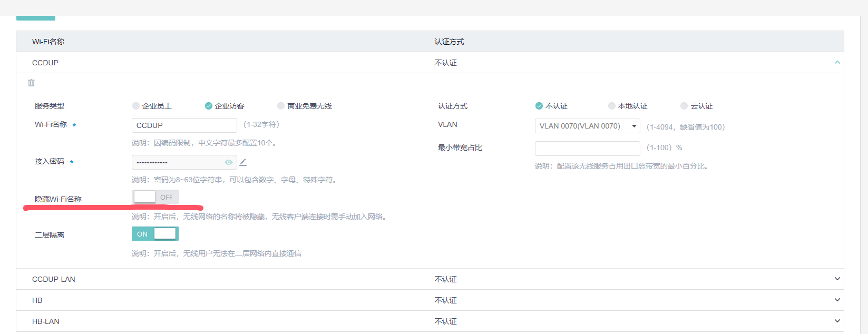Viewport: 868px width, 334px height.
Task: Click the (1-4094，缺省值为100) hint
Action: [686, 127]
